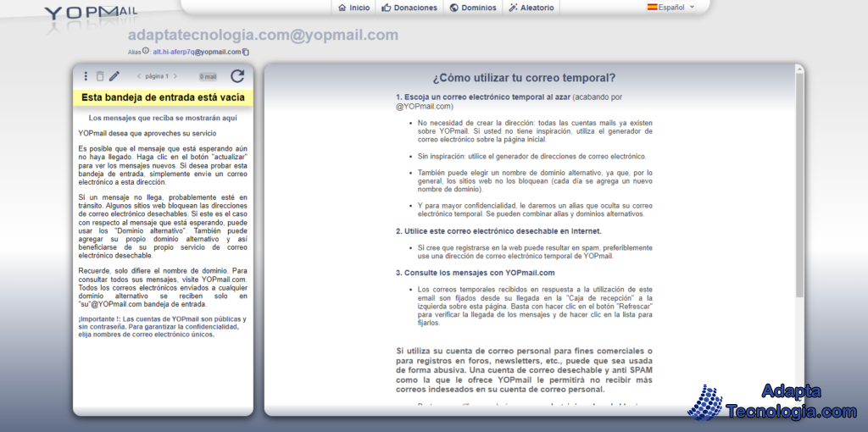
Task: Open the Dominios menu item
Action: (x=473, y=8)
